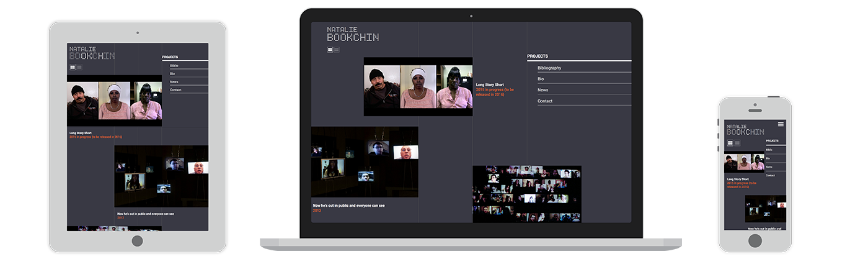Open Long Story Short thumbnail on laptop
The width and height of the screenshot is (868, 264).
click(x=418, y=86)
